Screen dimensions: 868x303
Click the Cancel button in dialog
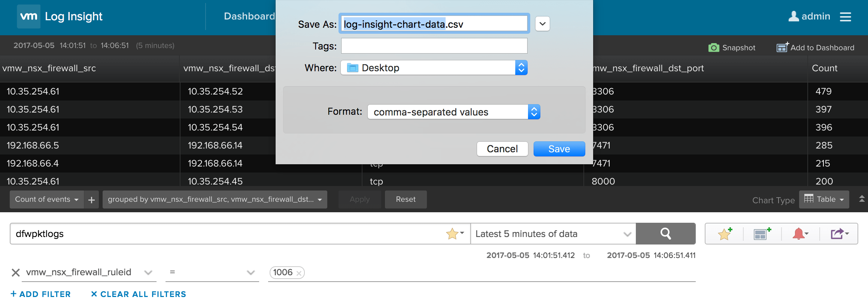502,149
